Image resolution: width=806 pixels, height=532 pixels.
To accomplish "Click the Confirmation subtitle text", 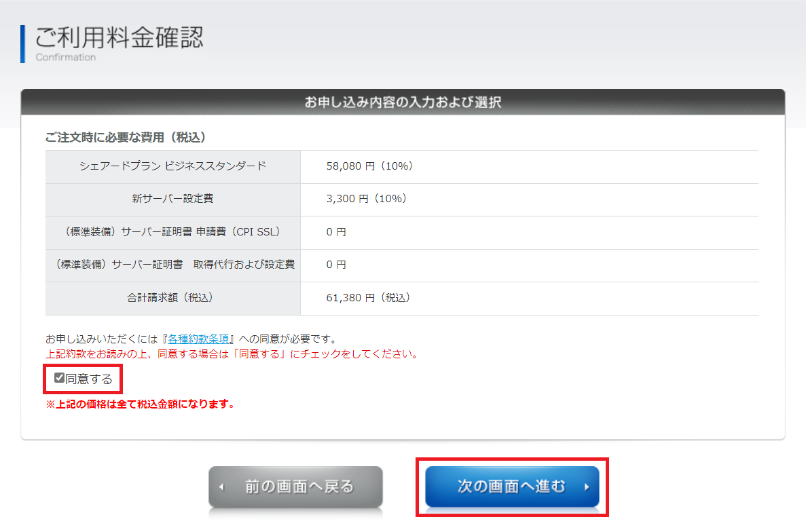I will (66, 58).
